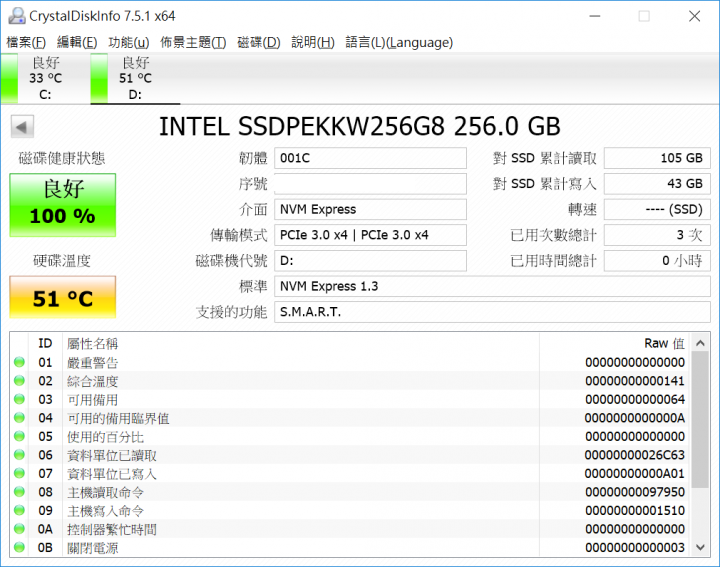Click the 標準 field NVM Express 1.3
Screen dimensions: 720x567
click(x=492, y=286)
